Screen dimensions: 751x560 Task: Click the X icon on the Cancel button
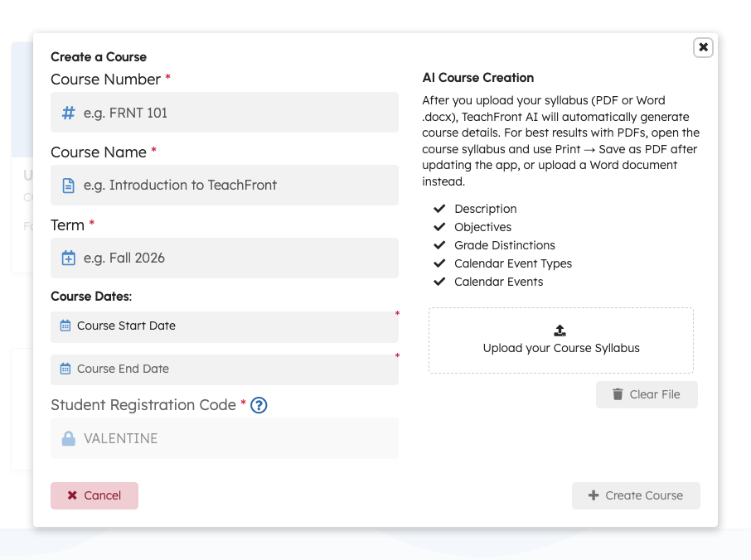click(72, 495)
